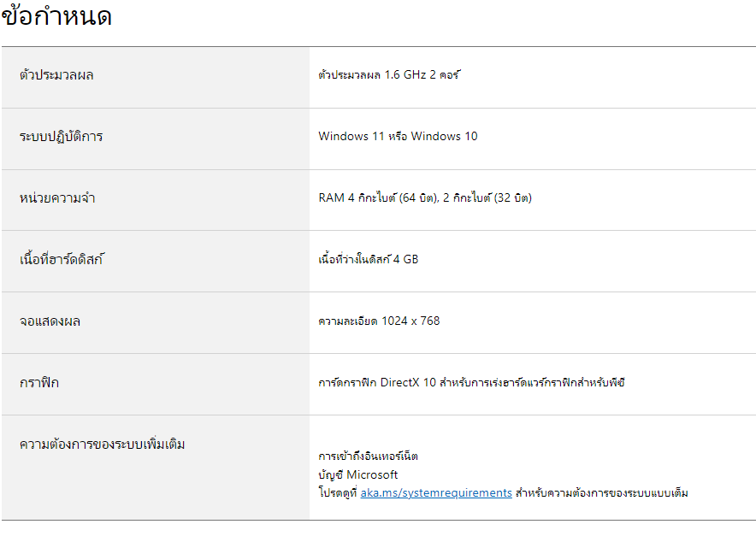This screenshot has height=536, width=756.
Task: Click the เนื้อที่ฮาร์ดดิสก์ row label
Action: 61,260
